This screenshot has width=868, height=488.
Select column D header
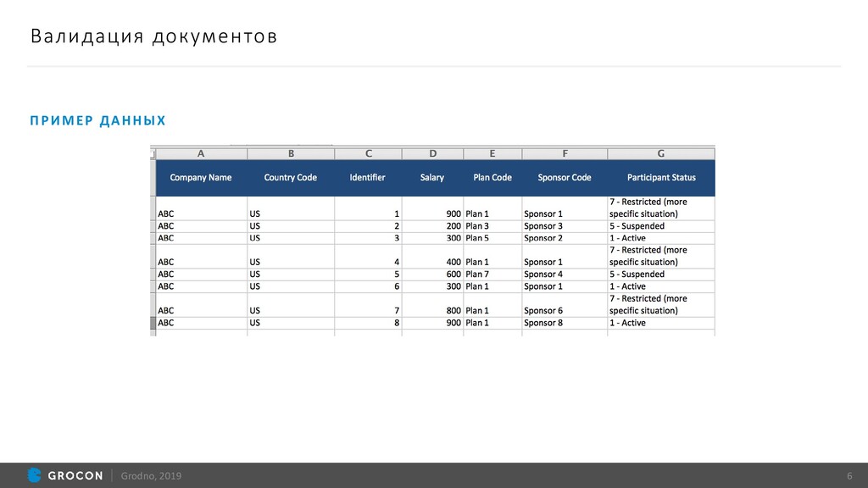[x=432, y=154]
